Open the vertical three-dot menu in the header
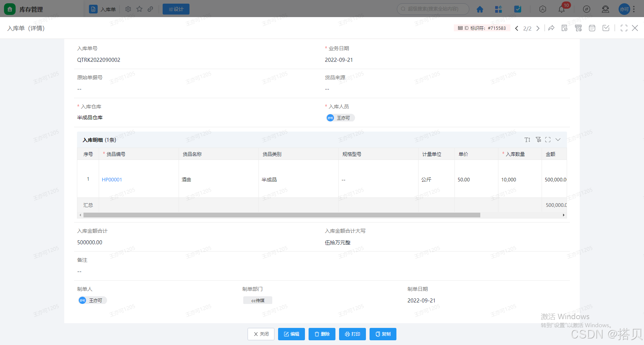This screenshot has height=345, width=644. pyautogui.click(x=634, y=9)
